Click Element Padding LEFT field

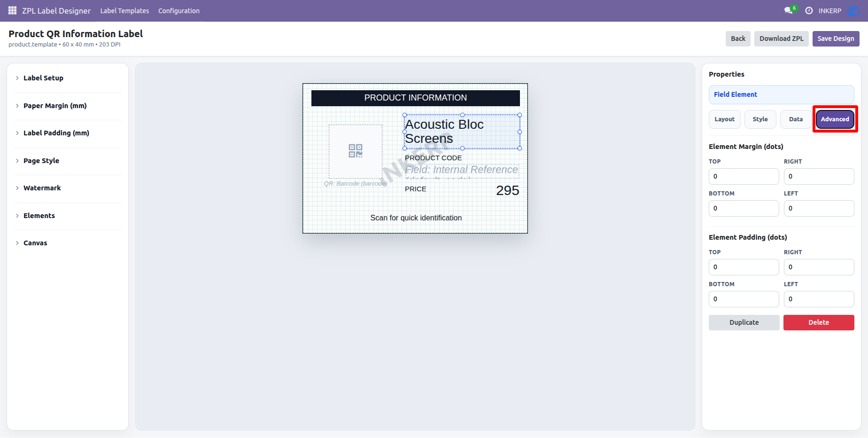pos(819,299)
